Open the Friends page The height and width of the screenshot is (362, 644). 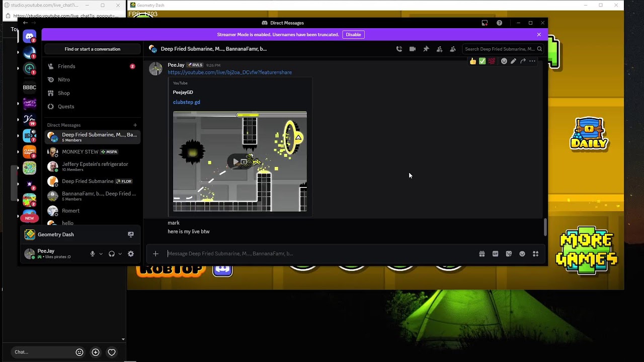click(92, 66)
